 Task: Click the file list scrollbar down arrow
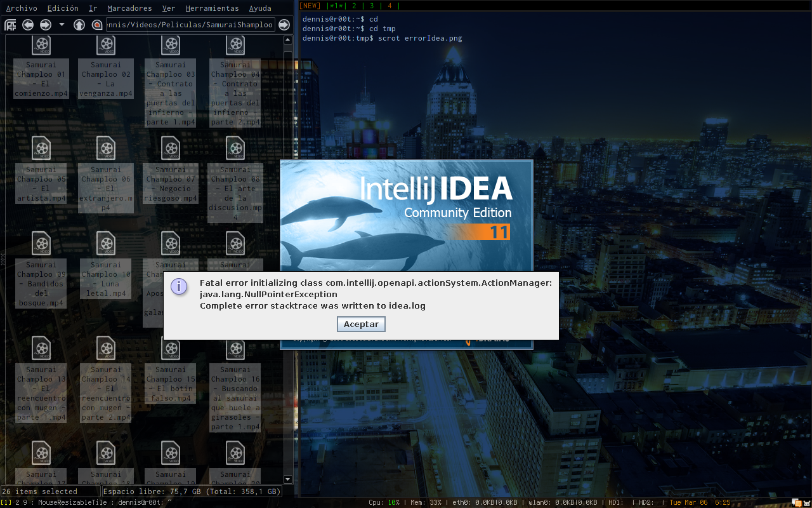click(x=288, y=480)
